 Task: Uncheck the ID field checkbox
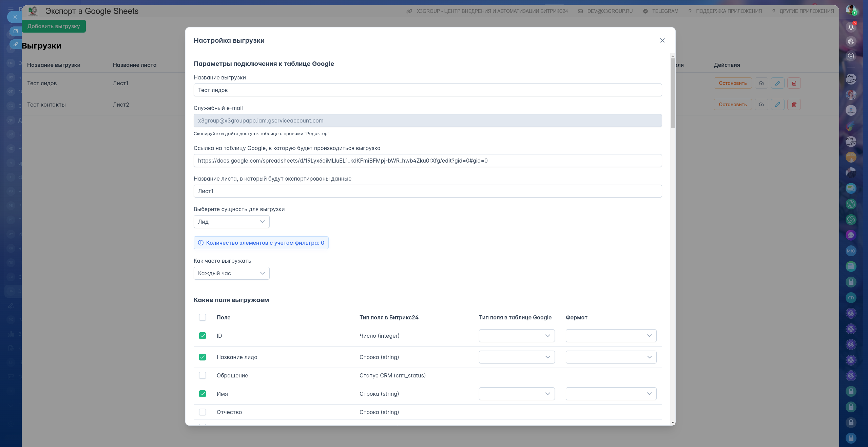point(202,336)
